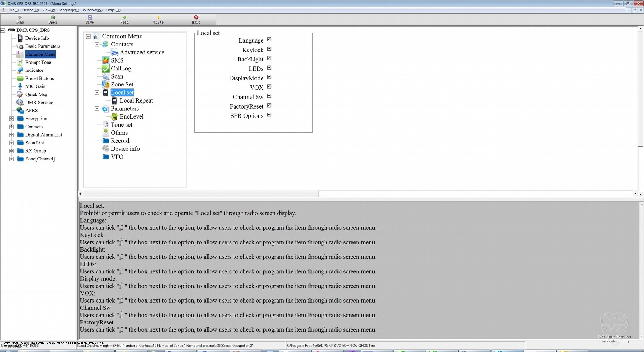Expand the Zone[Channel] tree node
Screen dimensions: 644x352
click(11, 159)
